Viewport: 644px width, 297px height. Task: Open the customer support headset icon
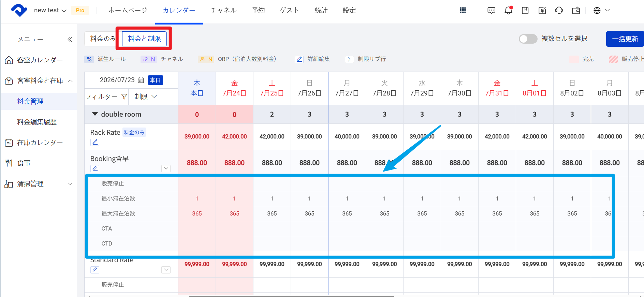[559, 10]
